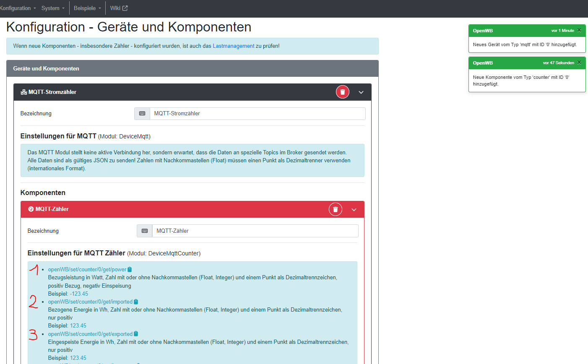This screenshot has width=588, height=364.
Task: Copy the counter exported topic clipboard icon
Action: pyautogui.click(x=136, y=334)
